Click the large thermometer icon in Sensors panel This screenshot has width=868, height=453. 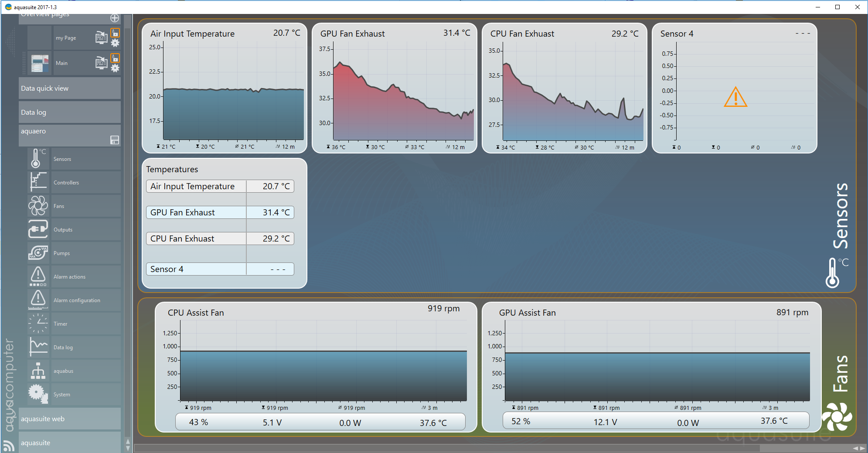click(837, 273)
